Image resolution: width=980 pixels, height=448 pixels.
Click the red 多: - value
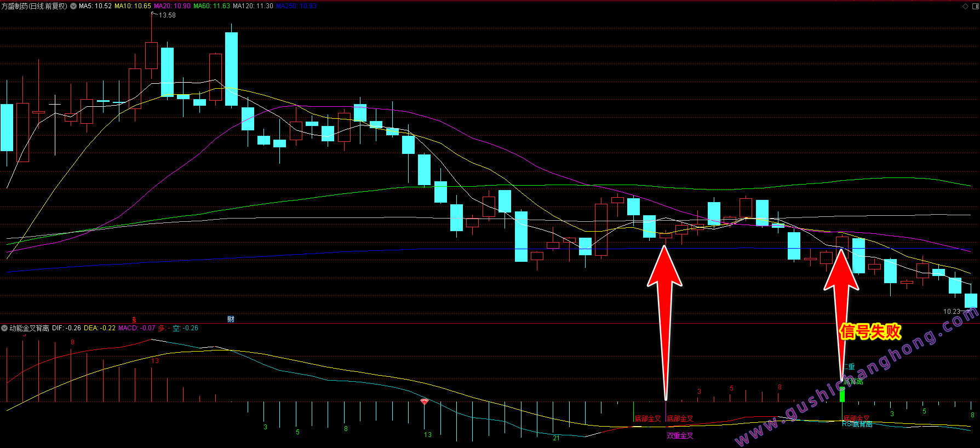click(x=164, y=328)
